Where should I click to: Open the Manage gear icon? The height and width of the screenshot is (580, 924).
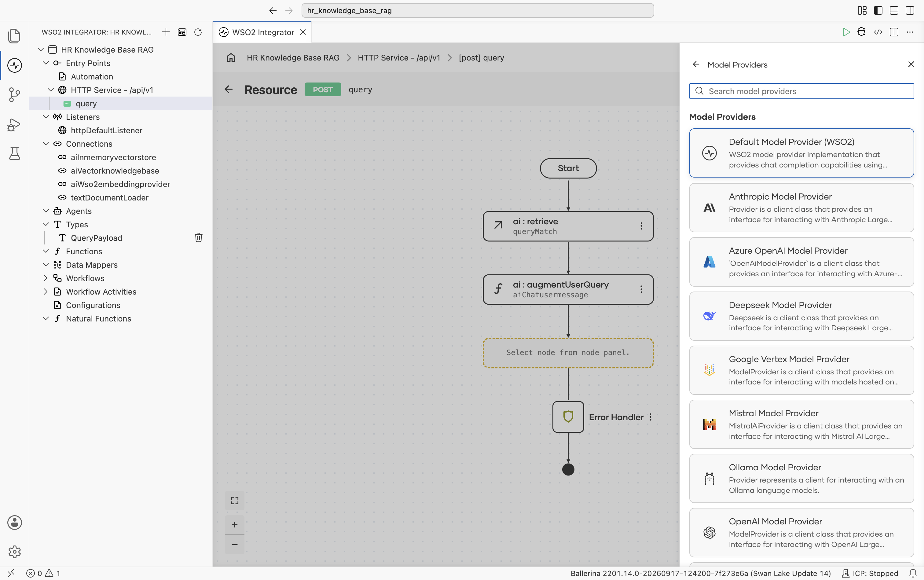[x=15, y=552]
